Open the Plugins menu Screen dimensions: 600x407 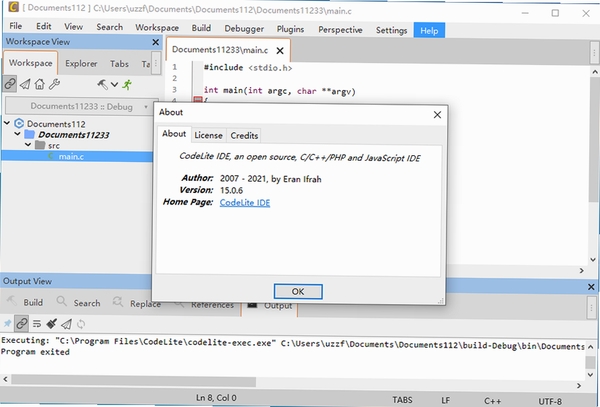coord(290,29)
